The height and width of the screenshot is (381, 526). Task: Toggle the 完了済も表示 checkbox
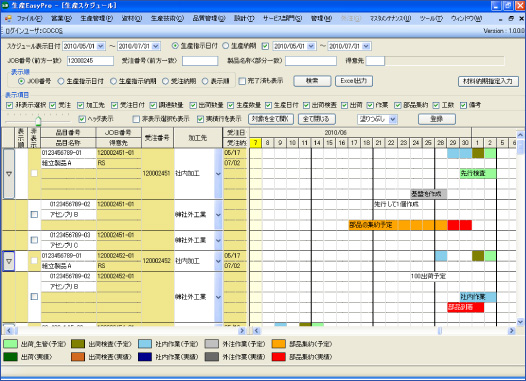point(242,81)
